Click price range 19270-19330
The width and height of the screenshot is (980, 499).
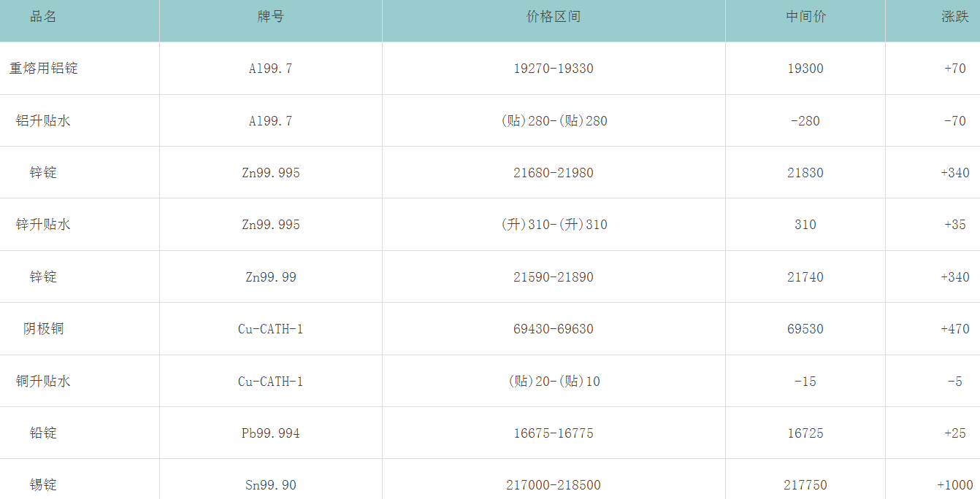(x=554, y=69)
